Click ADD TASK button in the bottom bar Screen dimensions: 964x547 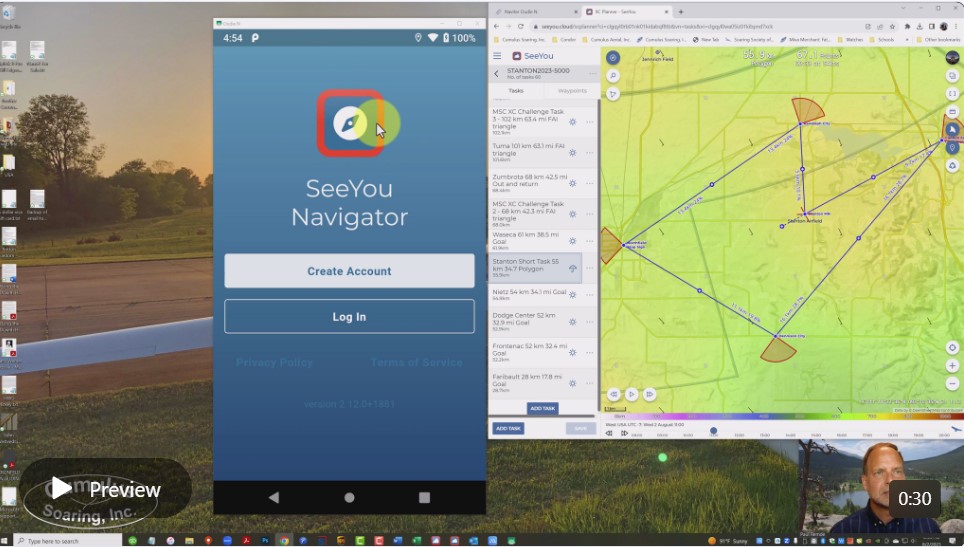click(508, 428)
